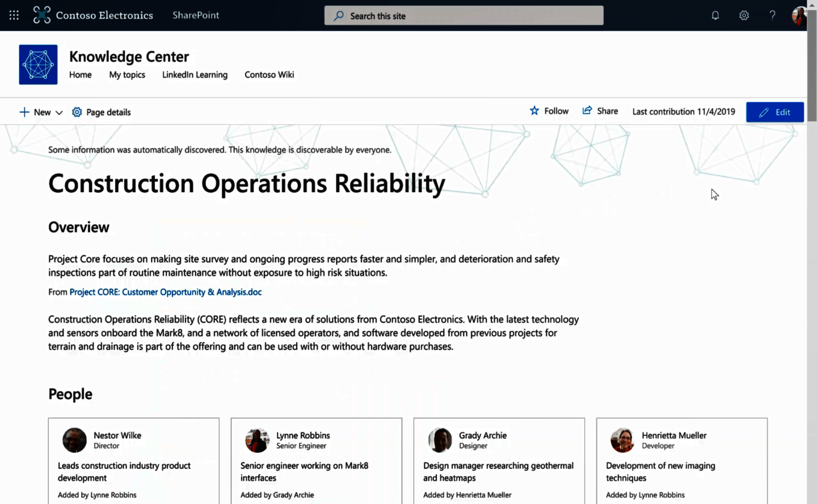
Task: Open the help question mark icon
Action: click(772, 15)
